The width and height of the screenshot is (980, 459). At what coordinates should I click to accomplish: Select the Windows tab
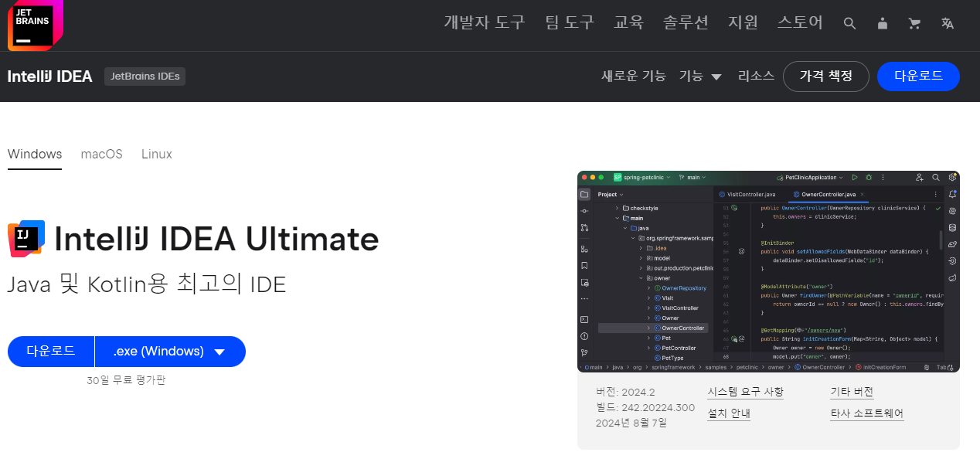point(35,155)
